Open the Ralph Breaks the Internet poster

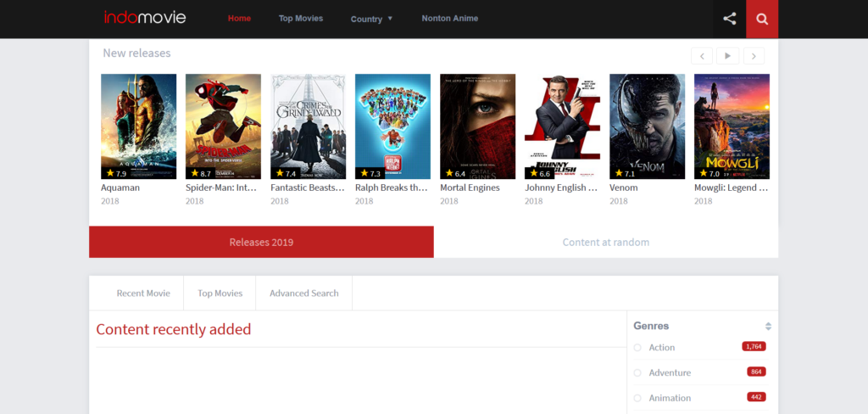click(x=393, y=126)
